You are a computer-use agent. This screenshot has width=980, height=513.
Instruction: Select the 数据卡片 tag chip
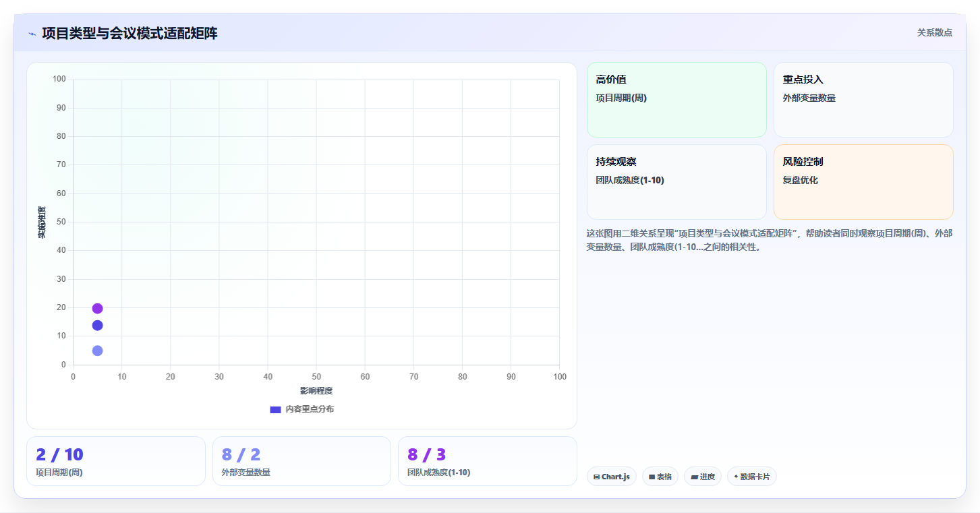pos(752,477)
